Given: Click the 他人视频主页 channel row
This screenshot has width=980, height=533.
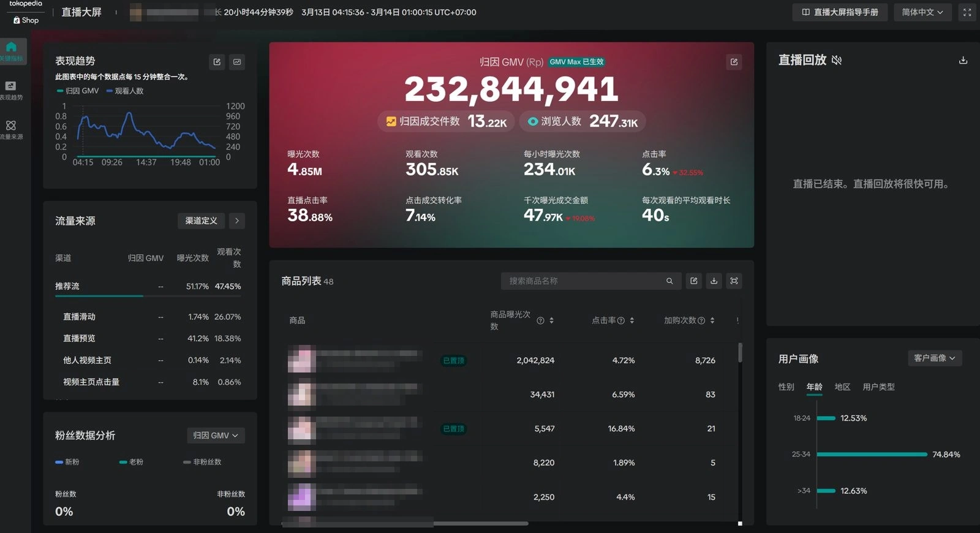Looking at the screenshot, I should (x=148, y=360).
